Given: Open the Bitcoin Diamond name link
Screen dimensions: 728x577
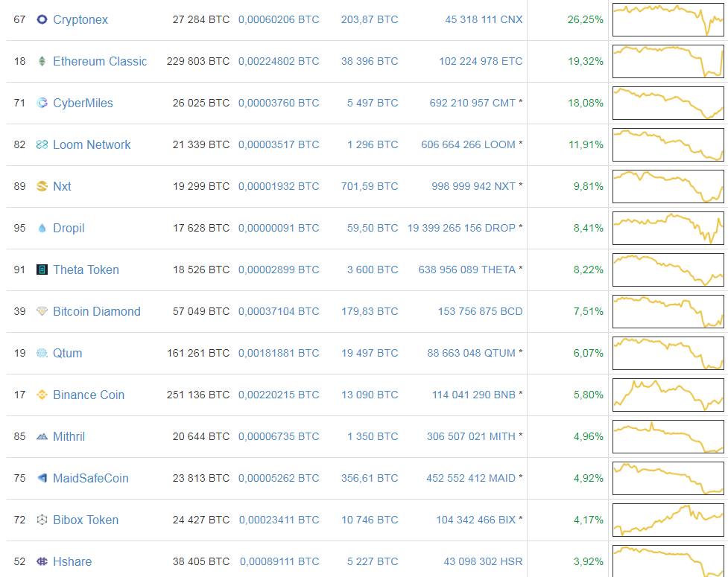Looking at the screenshot, I should 97,311.
